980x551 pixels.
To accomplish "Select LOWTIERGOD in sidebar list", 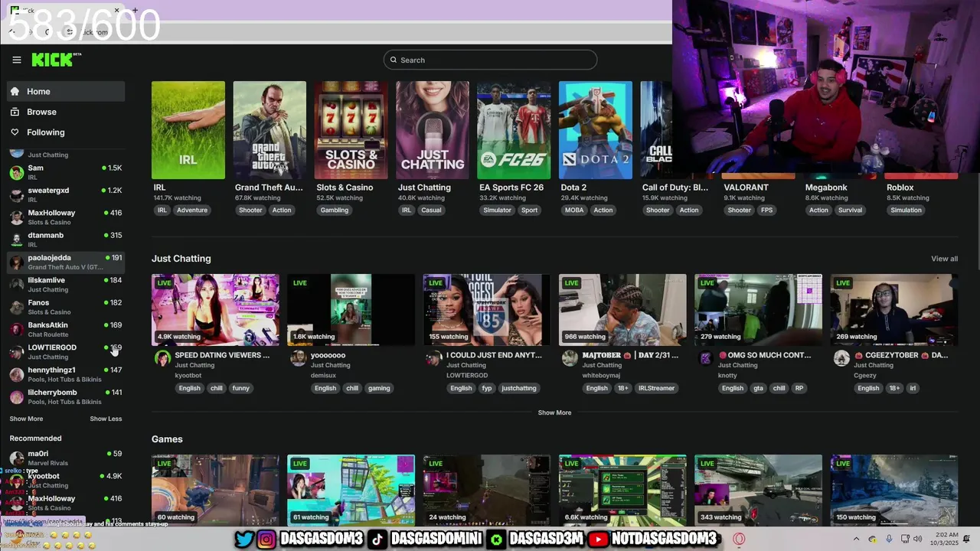I will [67, 352].
